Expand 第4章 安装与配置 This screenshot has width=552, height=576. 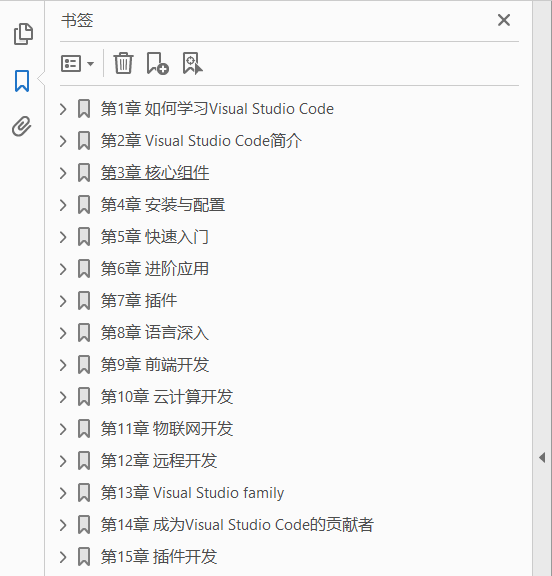pyautogui.click(x=63, y=205)
